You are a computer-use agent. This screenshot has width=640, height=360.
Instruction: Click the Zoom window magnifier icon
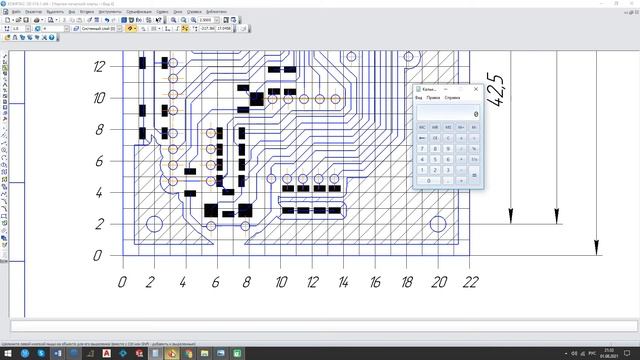pyautogui.click(x=184, y=20)
